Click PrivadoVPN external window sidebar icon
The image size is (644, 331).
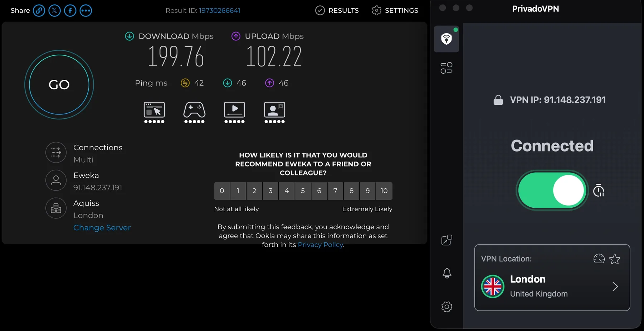coord(447,240)
